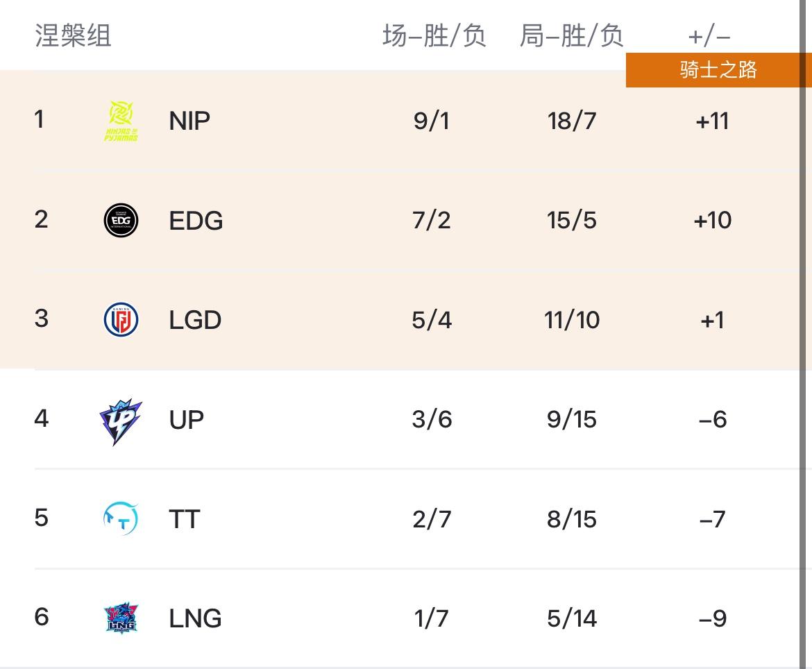
Task: Open the TT team name link
Action: point(185,519)
